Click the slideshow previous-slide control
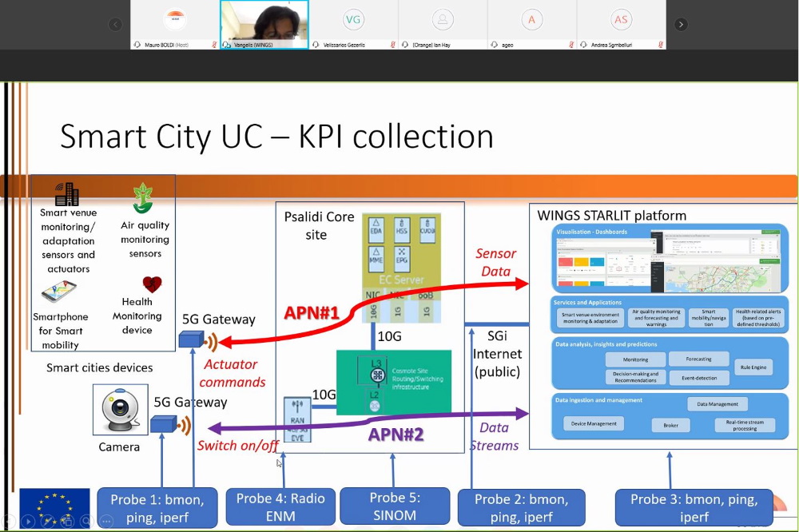Screen dimensions: 799x532 [x=10, y=521]
